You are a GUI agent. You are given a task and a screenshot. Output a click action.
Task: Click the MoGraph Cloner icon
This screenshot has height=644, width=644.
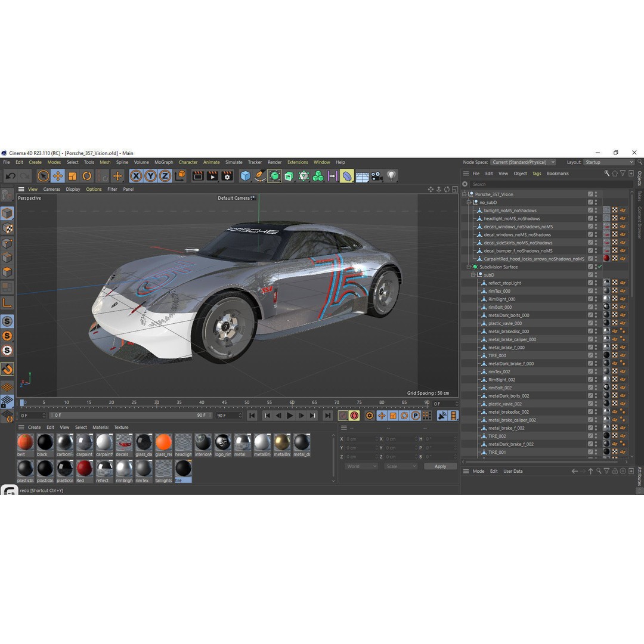[318, 176]
